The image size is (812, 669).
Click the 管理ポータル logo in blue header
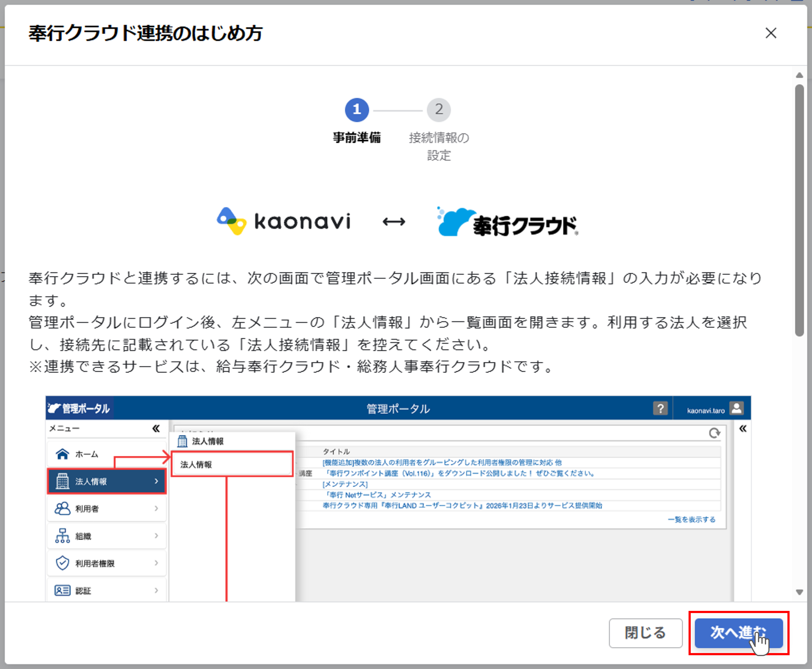[x=79, y=408]
